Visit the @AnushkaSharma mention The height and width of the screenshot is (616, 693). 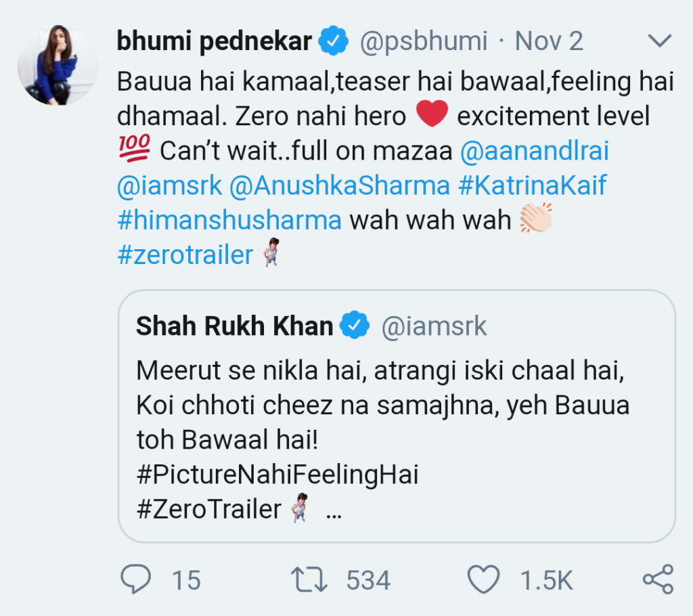point(340,187)
